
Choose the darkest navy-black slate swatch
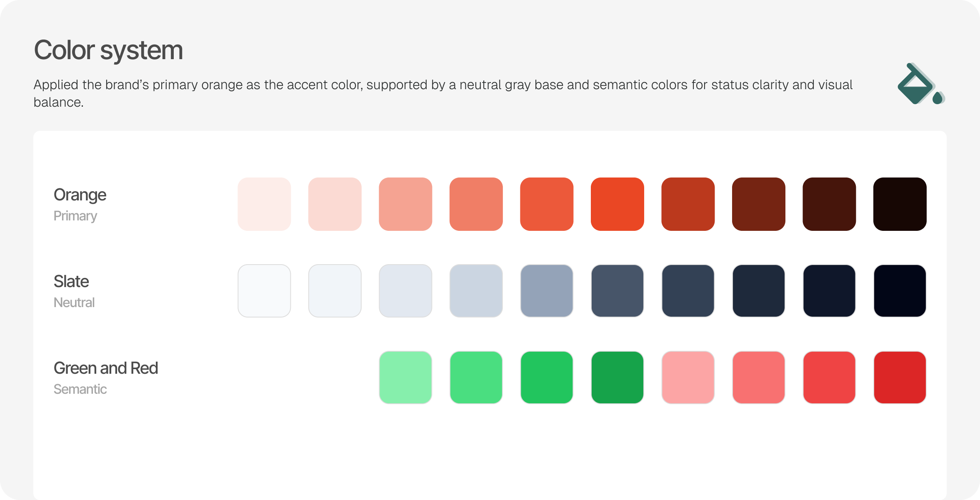(900, 291)
